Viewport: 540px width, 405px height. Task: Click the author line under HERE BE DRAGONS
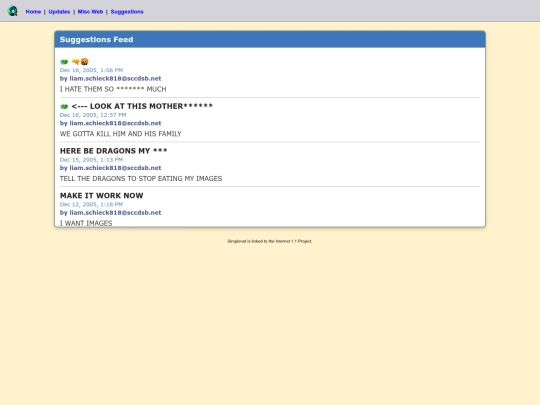111,168
